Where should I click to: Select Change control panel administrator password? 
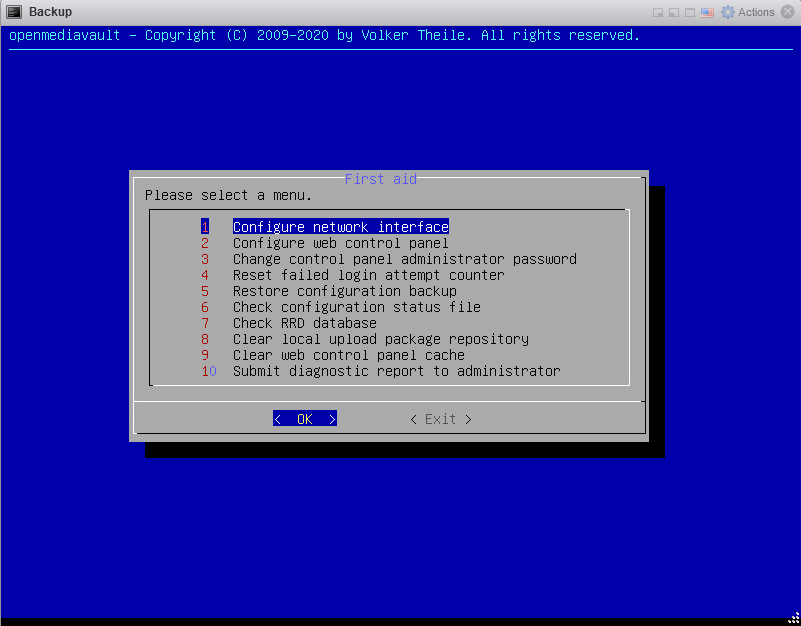click(405, 259)
